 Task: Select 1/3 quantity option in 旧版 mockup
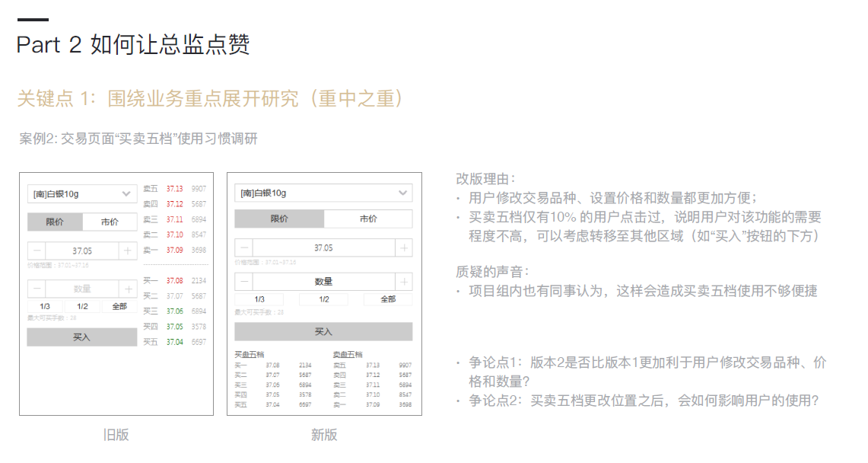(45, 306)
